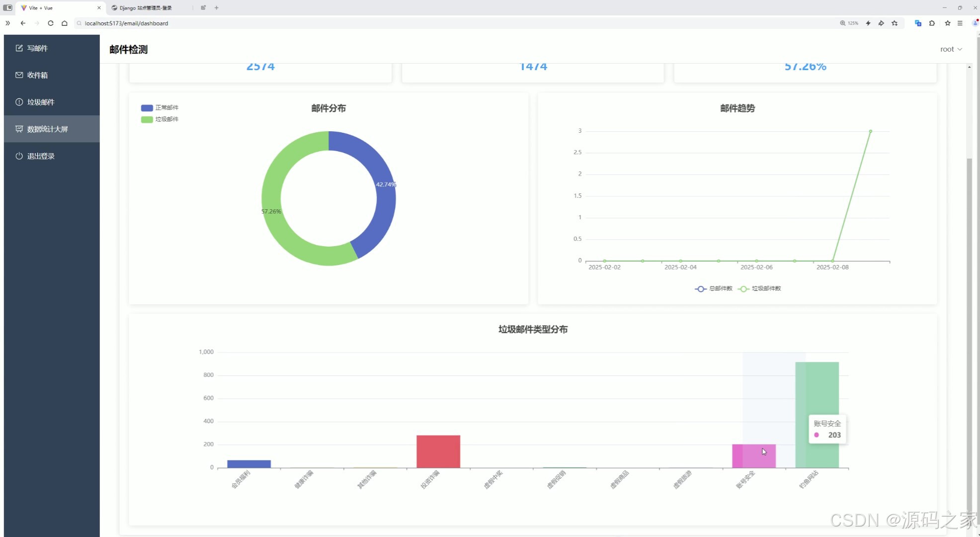This screenshot has height=537, width=980.
Task: Open the 写邮件 compose menu item
Action: [37, 48]
